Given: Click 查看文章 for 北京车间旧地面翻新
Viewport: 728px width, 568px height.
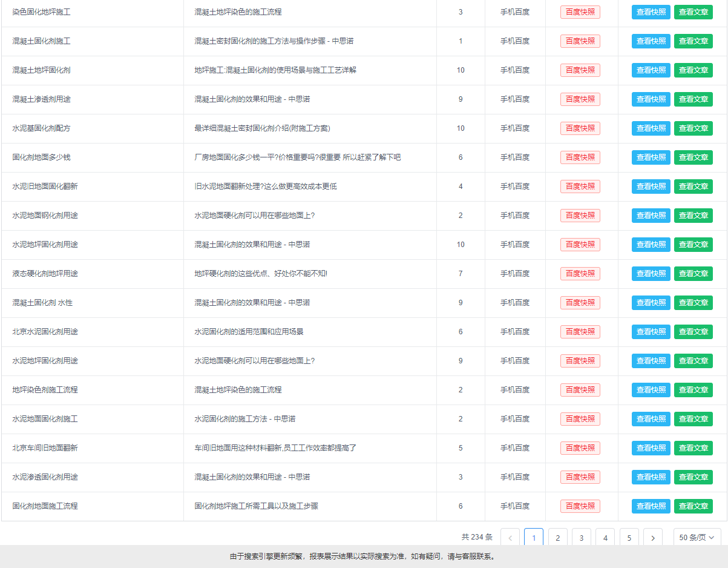Looking at the screenshot, I should click(694, 448).
